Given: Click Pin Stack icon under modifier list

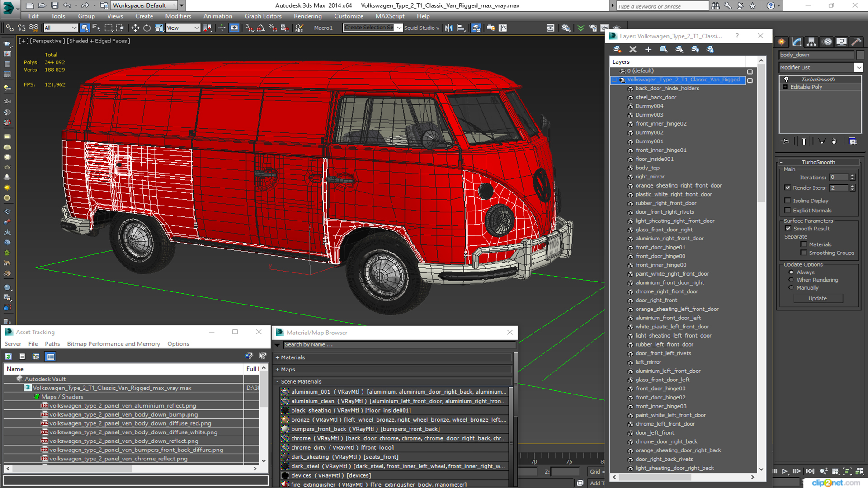Looking at the screenshot, I should coord(786,141).
